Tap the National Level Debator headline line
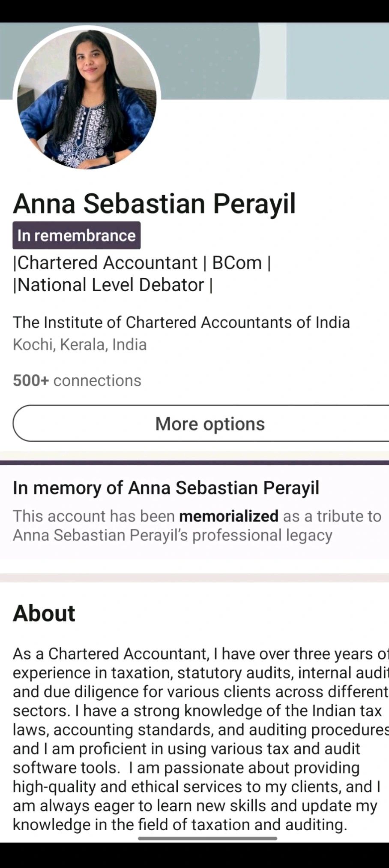 (113, 285)
